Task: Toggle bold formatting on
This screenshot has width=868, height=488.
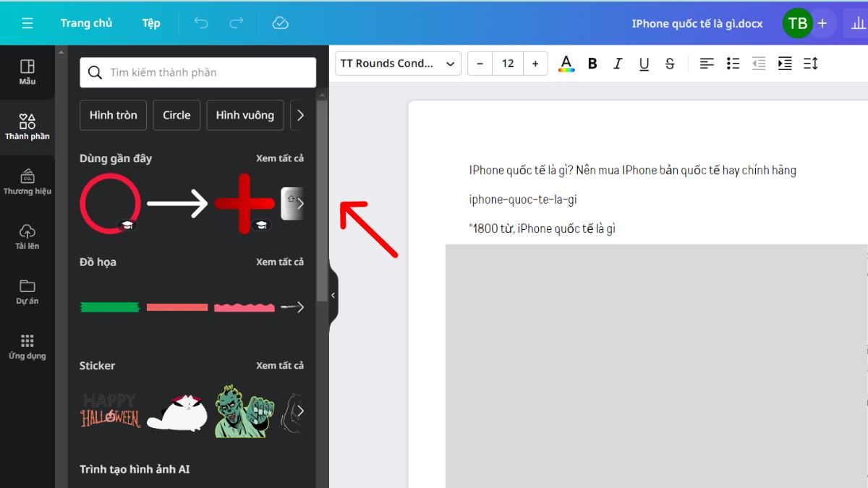Action: (x=592, y=64)
